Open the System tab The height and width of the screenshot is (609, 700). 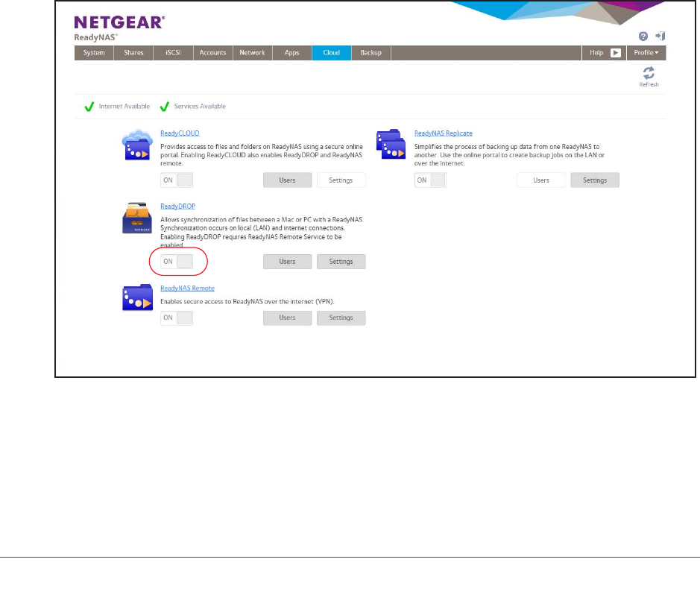(x=94, y=53)
